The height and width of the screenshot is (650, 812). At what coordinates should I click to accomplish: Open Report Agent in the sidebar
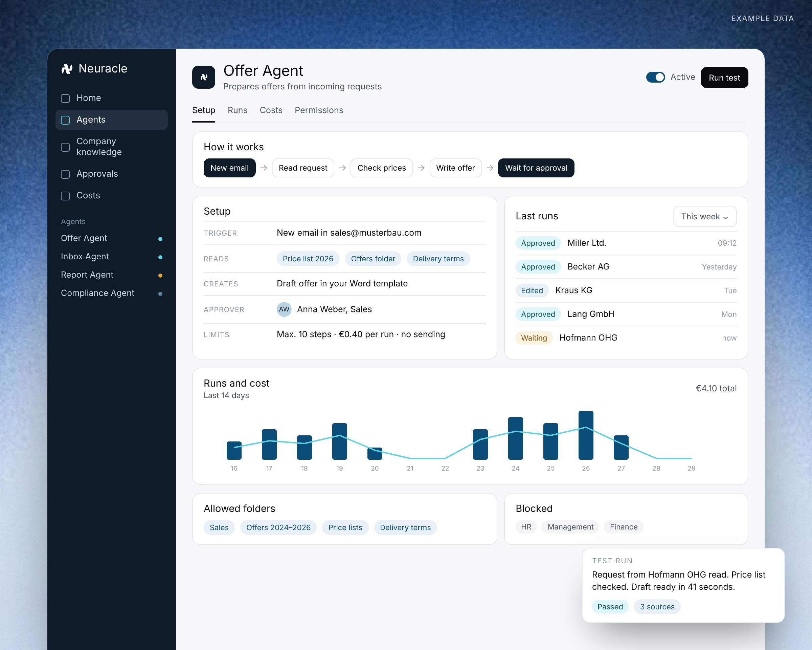(111, 275)
